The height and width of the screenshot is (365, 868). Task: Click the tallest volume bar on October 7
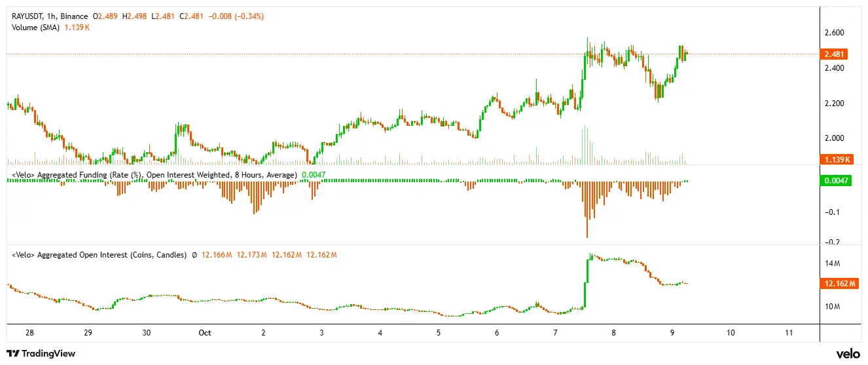585,144
